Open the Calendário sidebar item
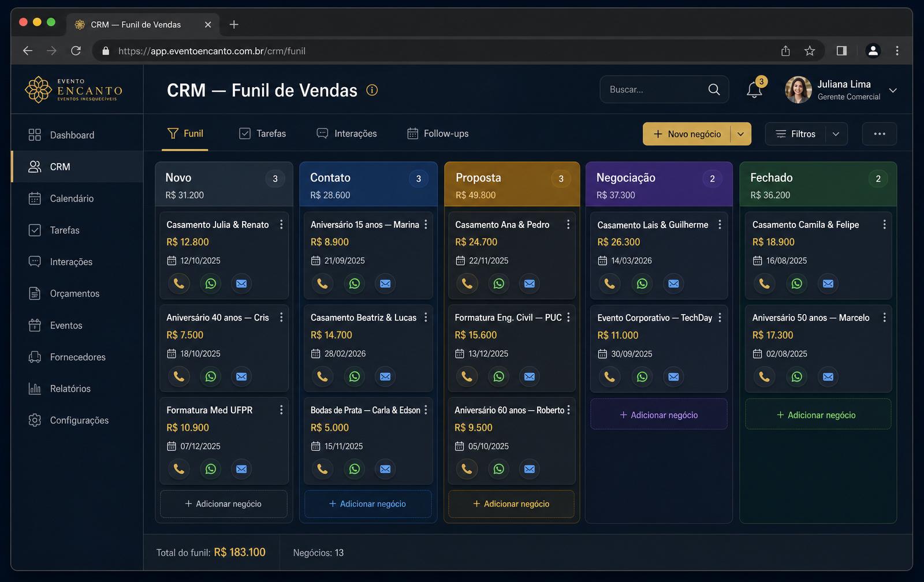Image resolution: width=924 pixels, height=582 pixels. pyautogui.click(x=77, y=198)
